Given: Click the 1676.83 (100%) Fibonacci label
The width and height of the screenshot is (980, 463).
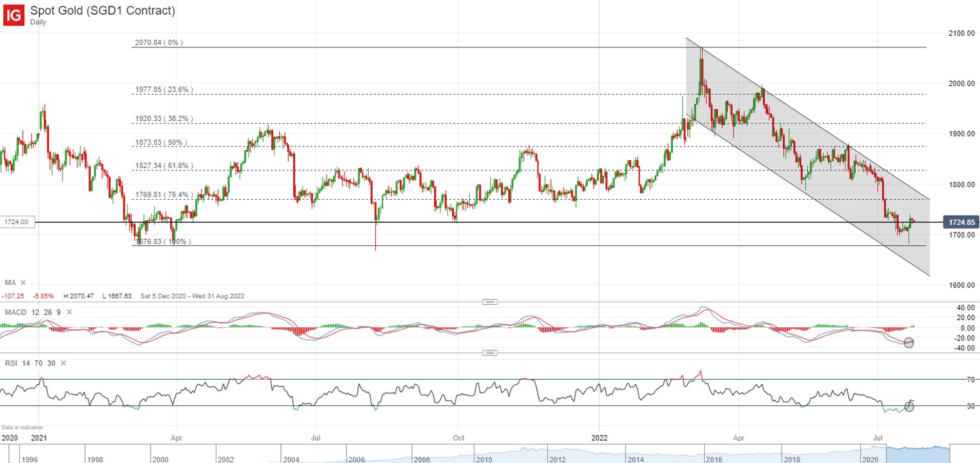Looking at the screenshot, I should 163,242.
